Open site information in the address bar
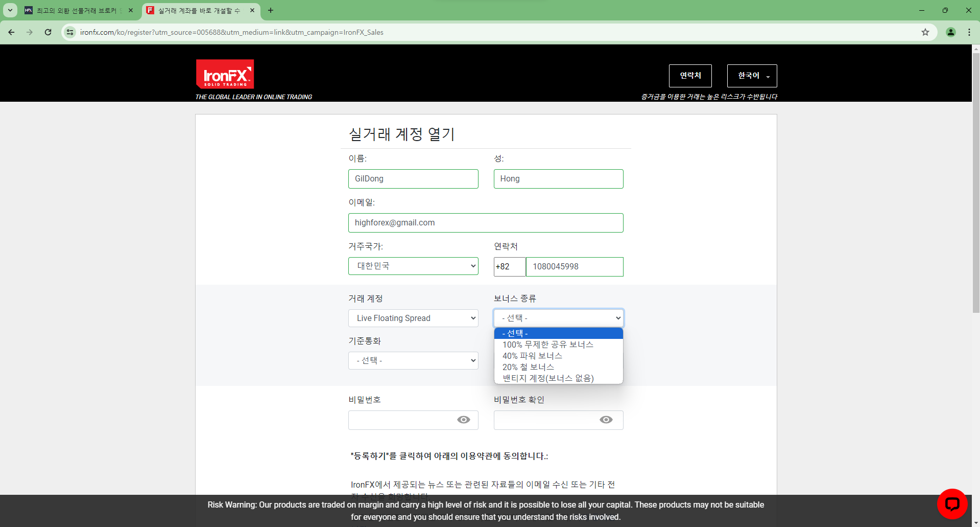The width and height of the screenshot is (980, 527). click(x=69, y=32)
